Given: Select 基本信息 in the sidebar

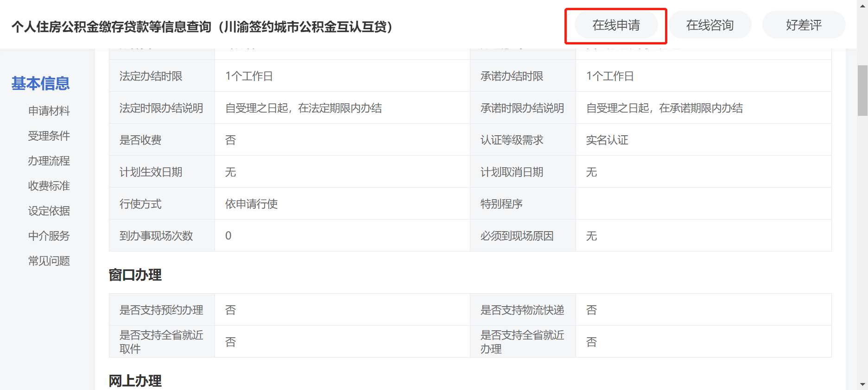Looking at the screenshot, I should (x=40, y=83).
